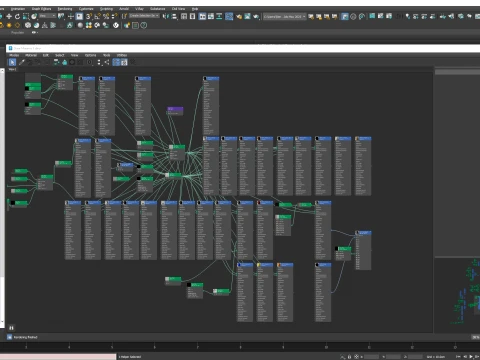Select the Rotate tool in main toolbar
The image size is (480, 360).
[x=17, y=16]
